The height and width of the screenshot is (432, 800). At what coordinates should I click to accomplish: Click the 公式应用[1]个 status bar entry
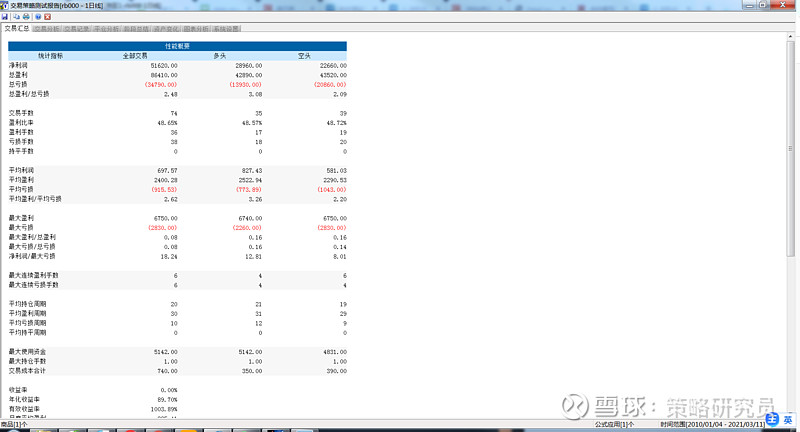[x=614, y=424]
